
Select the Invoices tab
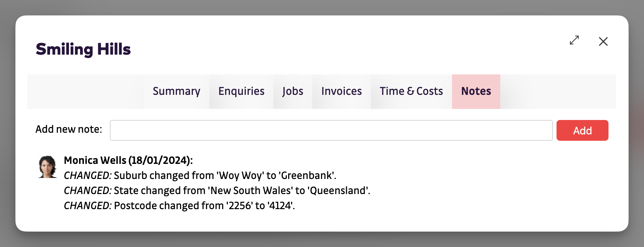(341, 91)
